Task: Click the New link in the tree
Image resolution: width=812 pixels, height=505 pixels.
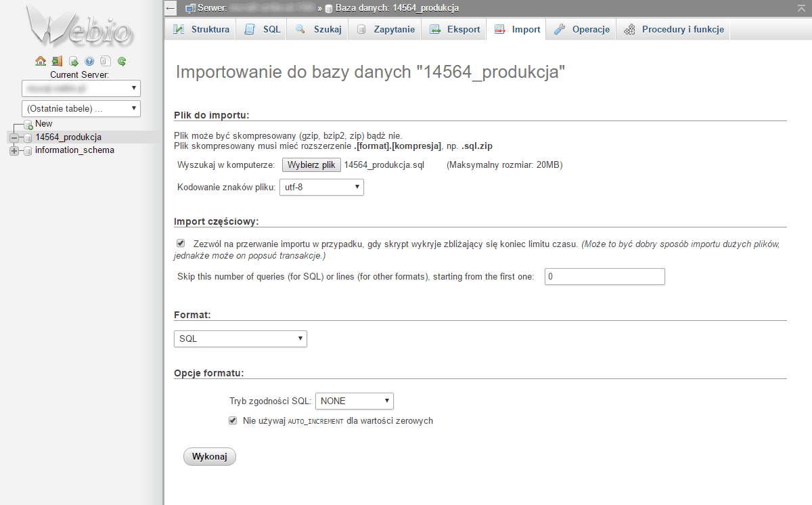Action: point(44,124)
